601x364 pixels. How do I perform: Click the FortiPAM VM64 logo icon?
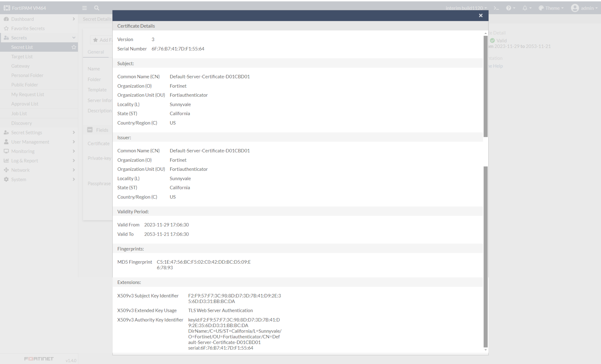[x=7, y=8]
